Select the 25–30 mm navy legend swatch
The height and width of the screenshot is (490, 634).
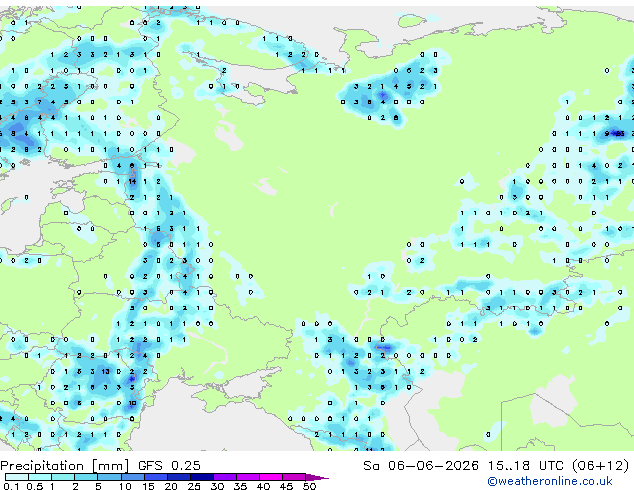[x=202, y=477]
